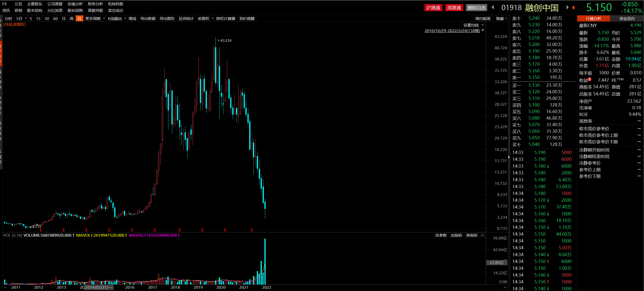Click the 沪港通 red tag
The image size is (644, 291).
433,8
